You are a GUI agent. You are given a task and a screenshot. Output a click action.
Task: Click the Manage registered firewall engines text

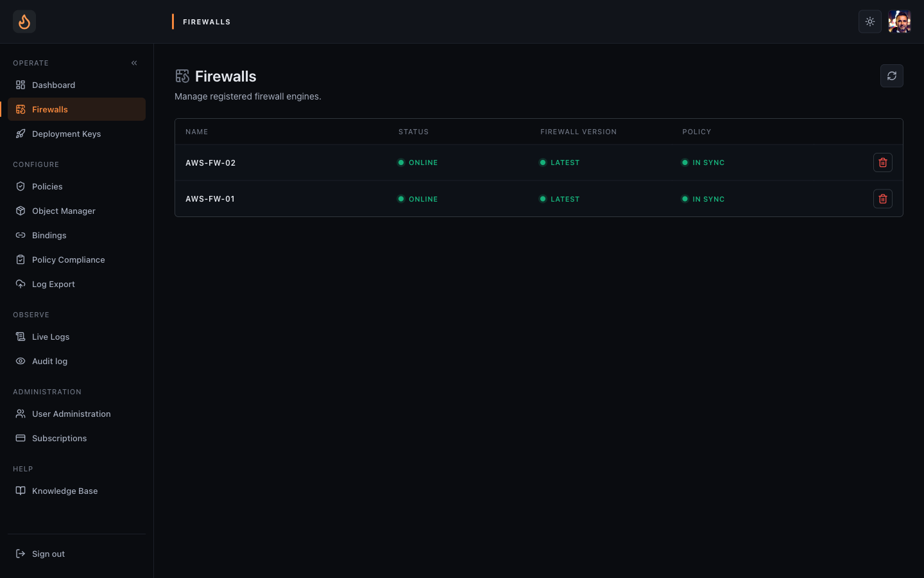pos(248,96)
